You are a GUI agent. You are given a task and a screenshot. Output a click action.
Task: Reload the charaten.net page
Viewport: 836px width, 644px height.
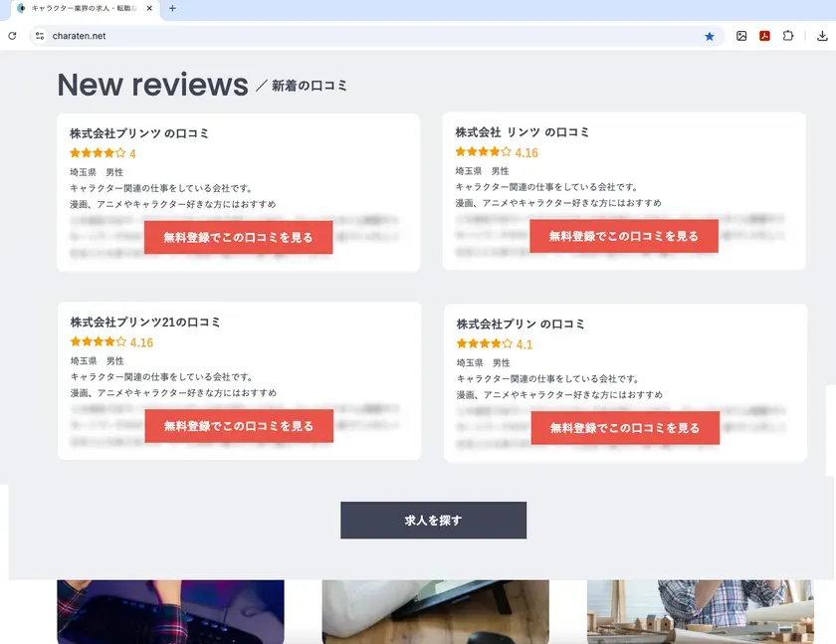point(12,35)
